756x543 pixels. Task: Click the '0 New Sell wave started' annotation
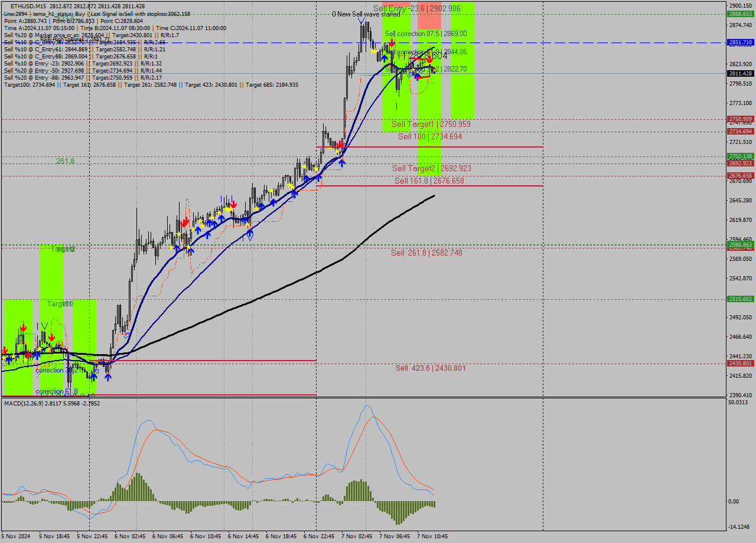click(366, 14)
